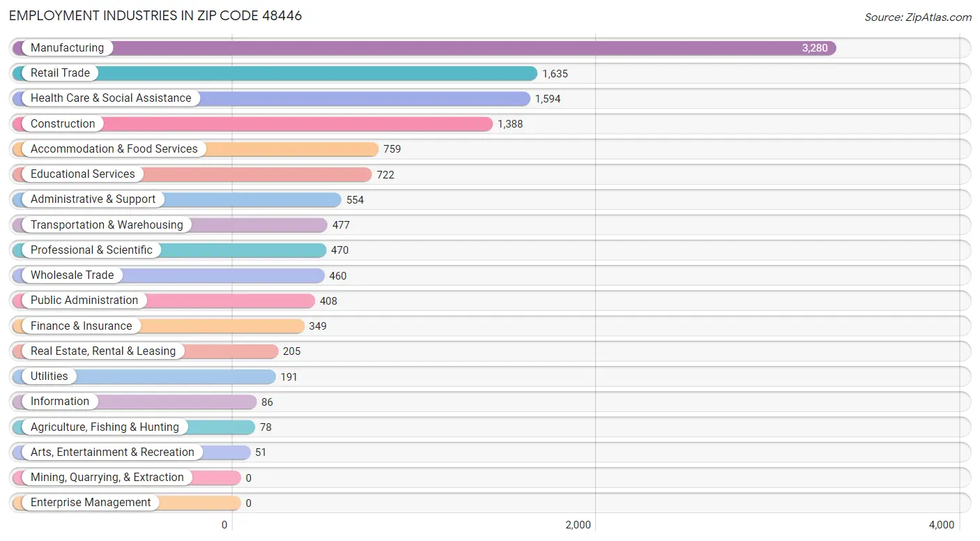Click the 1,388 Construction value
980x541 pixels.
(x=510, y=124)
